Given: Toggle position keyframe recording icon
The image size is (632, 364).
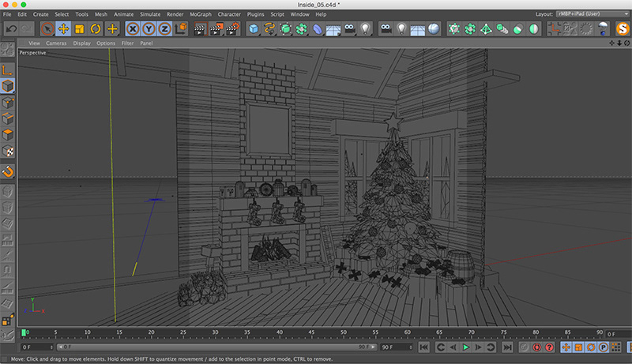Looking at the screenshot, I should 566,347.
